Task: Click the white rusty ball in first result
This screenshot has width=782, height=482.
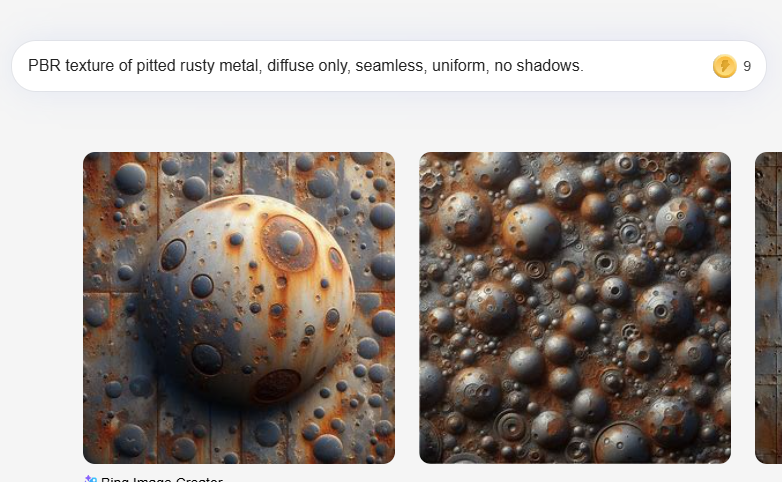Action: pos(248,299)
